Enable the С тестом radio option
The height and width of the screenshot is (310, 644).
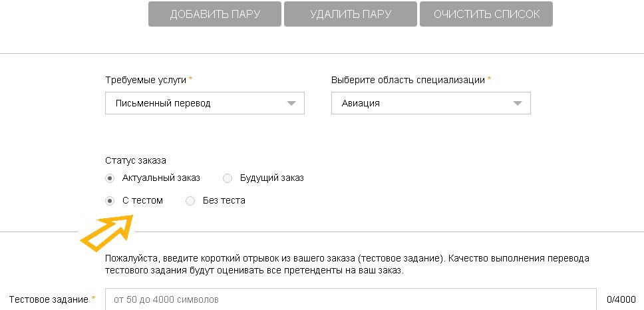pyautogui.click(x=110, y=201)
